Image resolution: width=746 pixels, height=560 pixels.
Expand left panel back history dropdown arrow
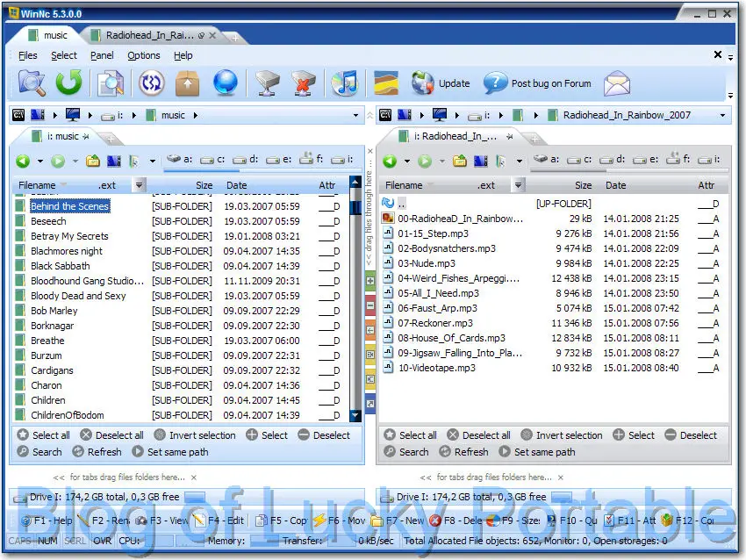coord(40,162)
